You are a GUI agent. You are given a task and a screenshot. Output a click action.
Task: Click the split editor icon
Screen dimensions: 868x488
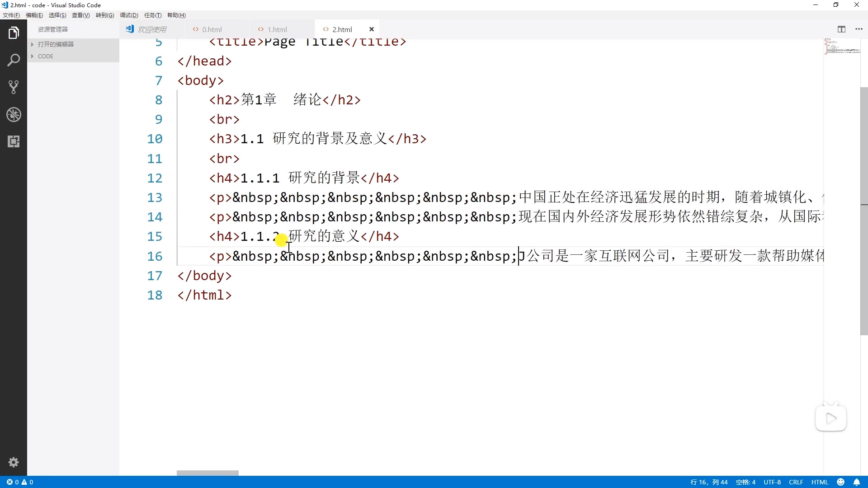coord(841,29)
